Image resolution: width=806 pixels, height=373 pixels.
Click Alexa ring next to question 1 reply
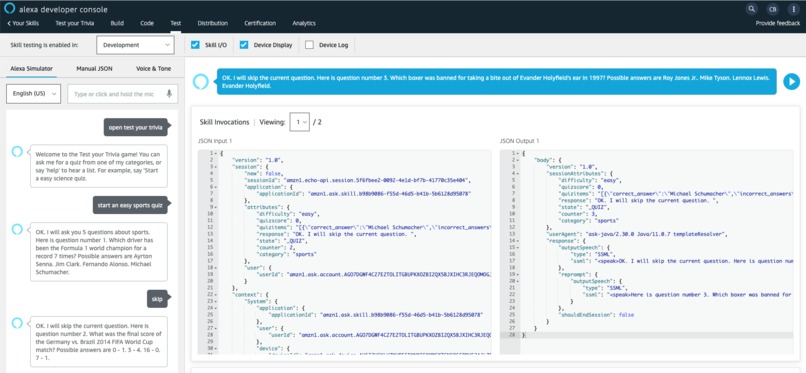click(x=17, y=229)
